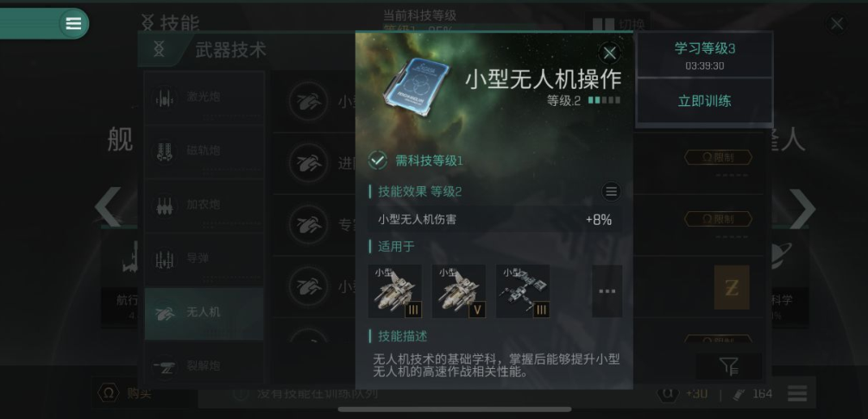Go to previous skill page arrow

107,207
